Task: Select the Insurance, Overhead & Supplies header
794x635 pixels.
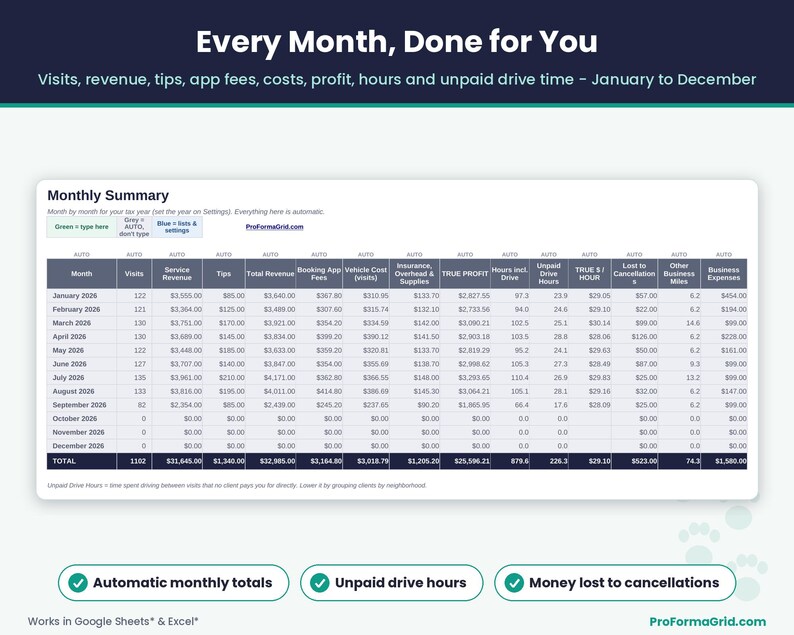Action: [414, 273]
